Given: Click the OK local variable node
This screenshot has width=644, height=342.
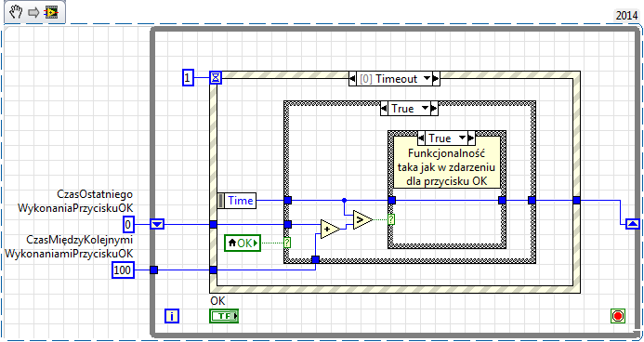Looking at the screenshot, I should coord(243,243).
